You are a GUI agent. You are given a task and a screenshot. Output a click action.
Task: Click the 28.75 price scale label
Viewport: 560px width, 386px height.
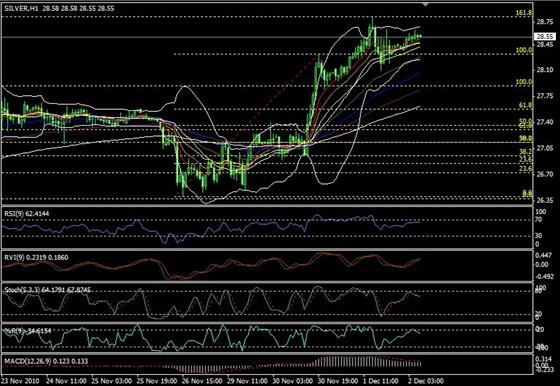click(x=544, y=22)
